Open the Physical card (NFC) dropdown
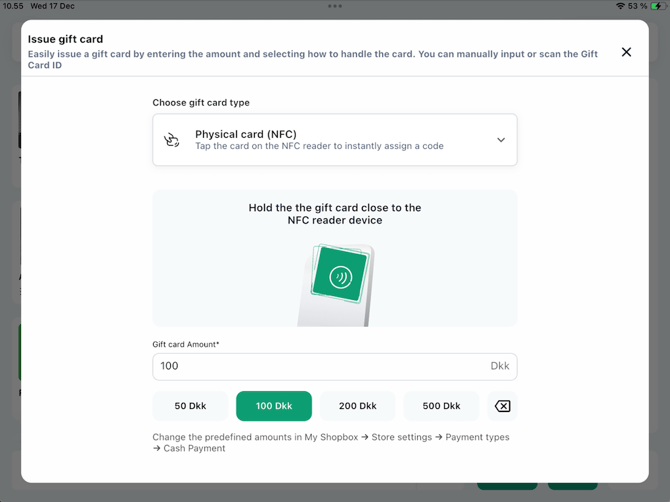The width and height of the screenshot is (670, 502). point(335,140)
